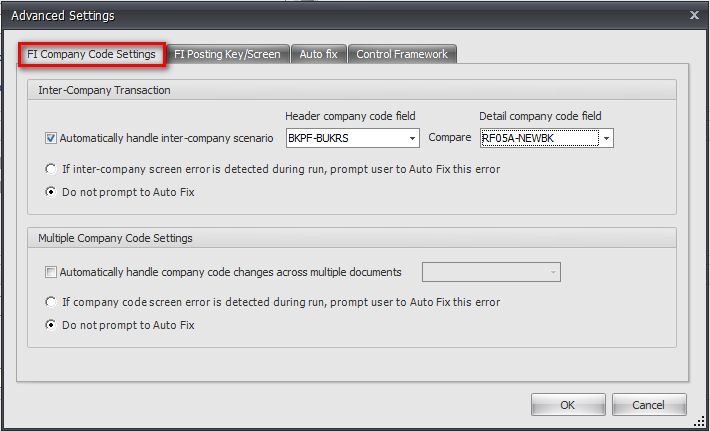Screen dimensions: 710x431
Task: Select prompt to Auto Fix inter-company screen error
Action: 51,169
